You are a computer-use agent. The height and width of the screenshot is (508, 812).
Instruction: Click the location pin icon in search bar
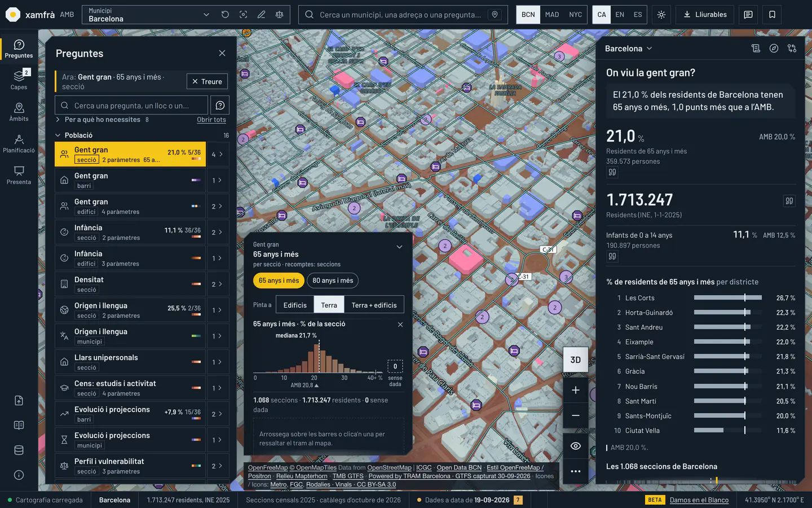tap(495, 15)
